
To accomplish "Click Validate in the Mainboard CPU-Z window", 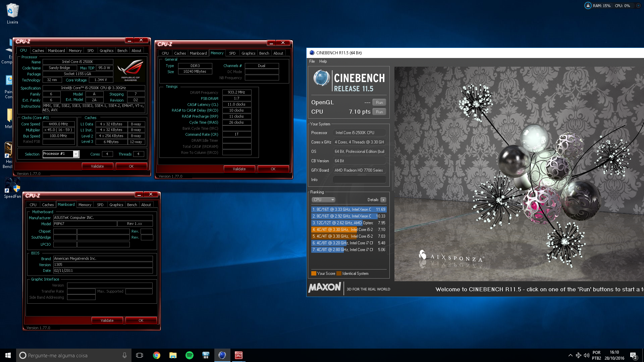I will (107, 320).
